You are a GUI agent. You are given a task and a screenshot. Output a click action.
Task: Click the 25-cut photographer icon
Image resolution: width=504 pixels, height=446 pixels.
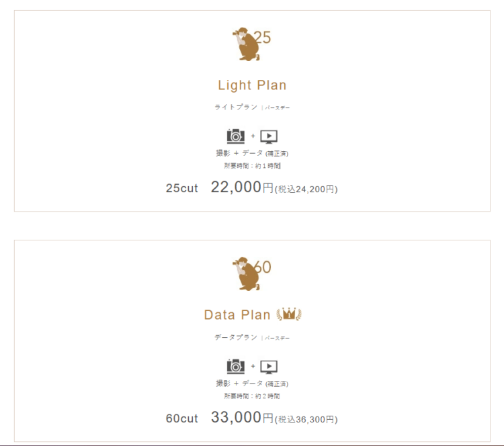point(252,44)
